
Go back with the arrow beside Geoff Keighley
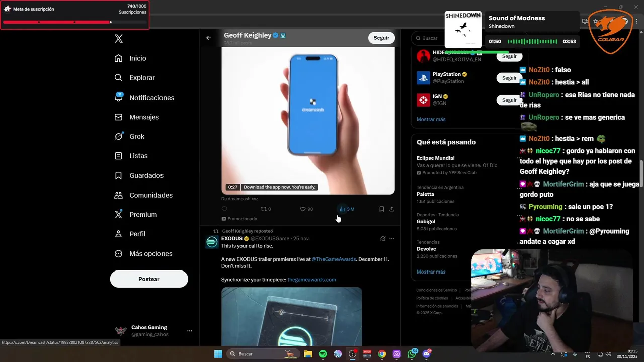209,38
